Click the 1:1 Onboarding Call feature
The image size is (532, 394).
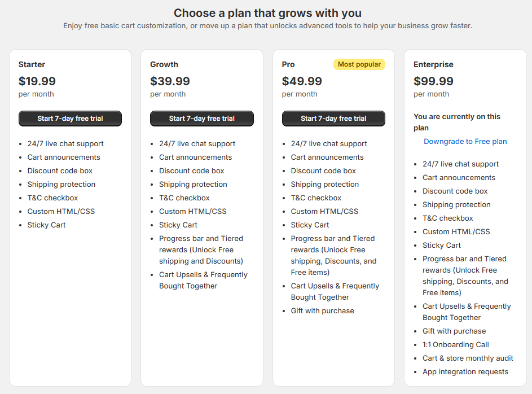tap(455, 345)
